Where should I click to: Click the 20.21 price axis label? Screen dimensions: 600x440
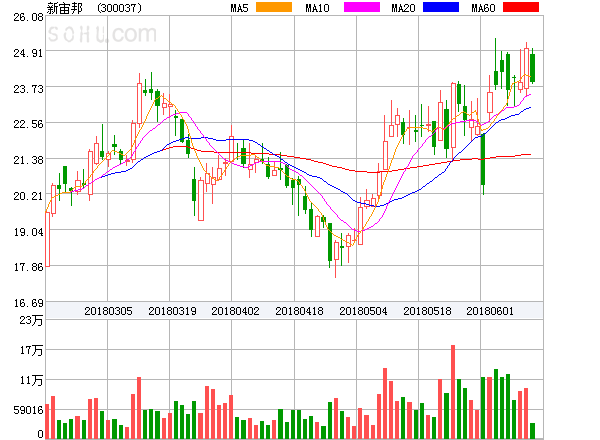pyautogui.click(x=28, y=196)
